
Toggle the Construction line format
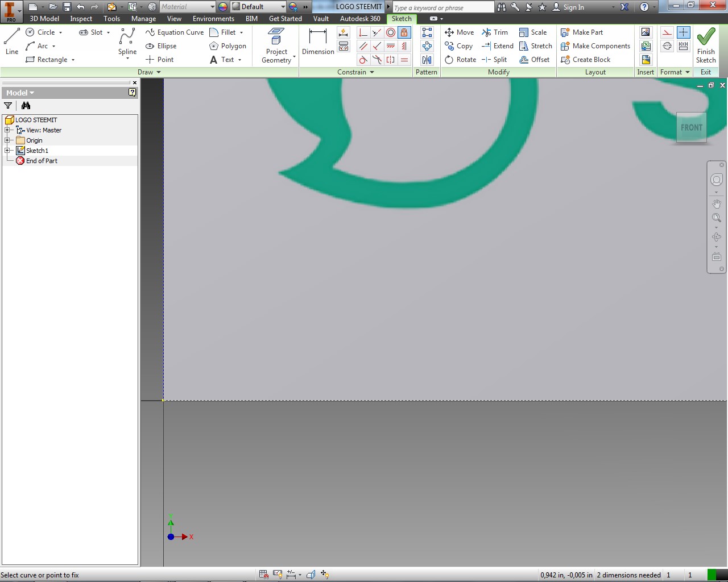coord(667,32)
